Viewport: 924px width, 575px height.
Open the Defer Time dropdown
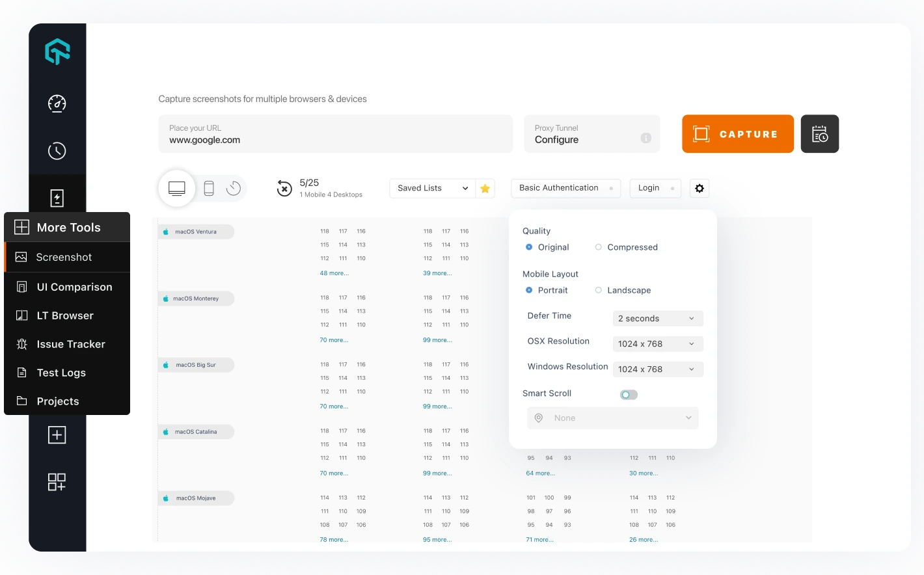pyautogui.click(x=657, y=318)
